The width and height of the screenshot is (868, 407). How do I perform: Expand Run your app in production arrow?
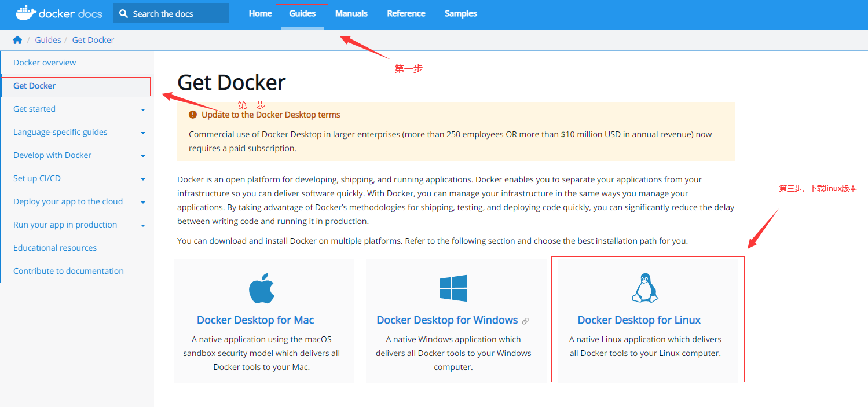coord(143,225)
